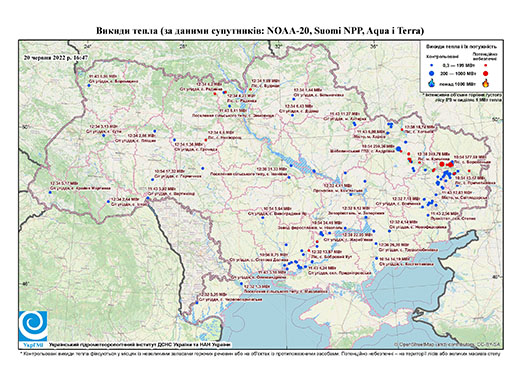Viewport: 520px width, 368px height.
Task: Click the blue flame icon in the legend
Action: (432, 83)
